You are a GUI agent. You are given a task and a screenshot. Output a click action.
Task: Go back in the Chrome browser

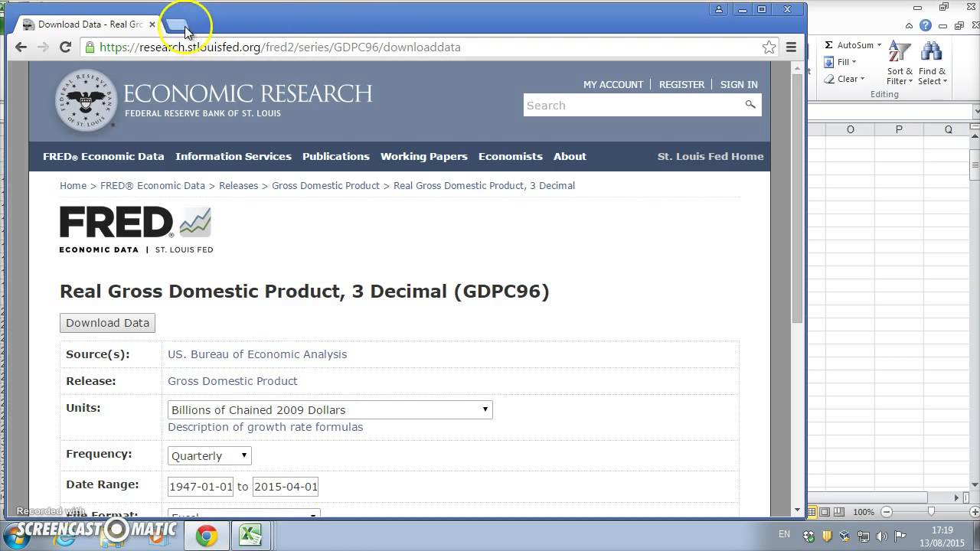21,47
